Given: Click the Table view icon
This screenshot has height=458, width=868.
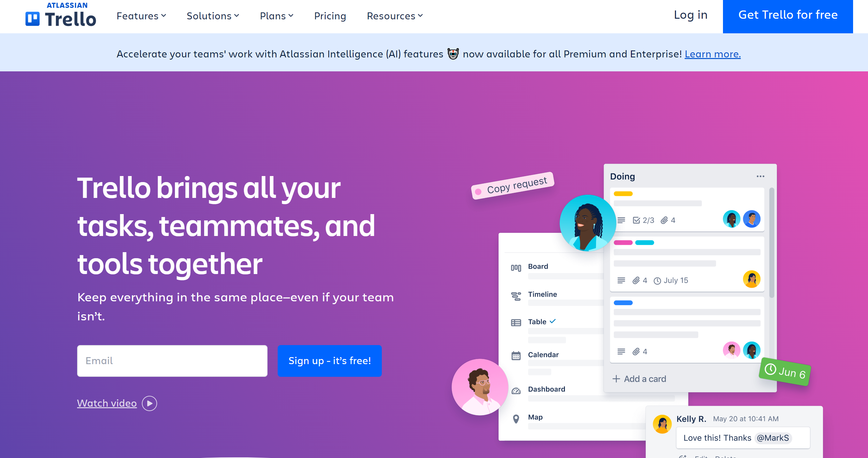Looking at the screenshot, I should point(515,321).
